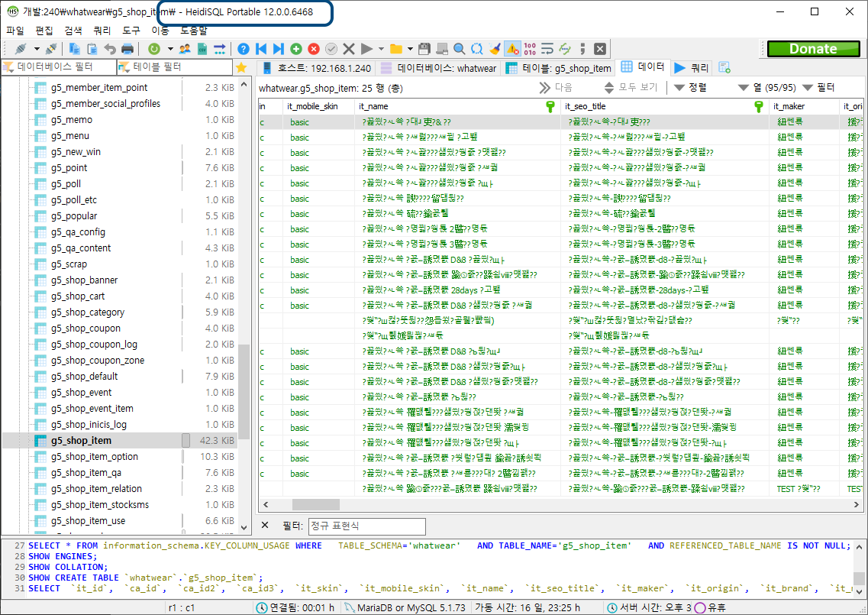The width and height of the screenshot is (868, 615).
Task: Click the 정규 표현식 filter input
Action: (366, 526)
